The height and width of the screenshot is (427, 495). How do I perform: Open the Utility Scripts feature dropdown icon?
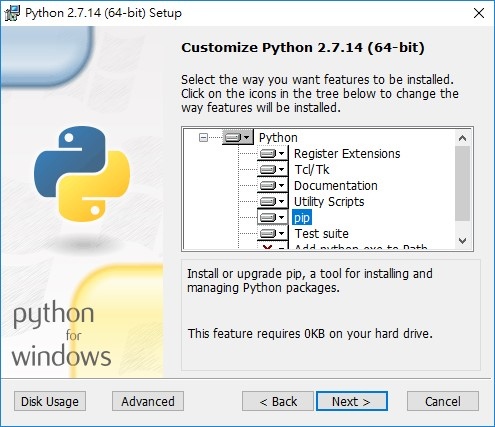coord(273,201)
